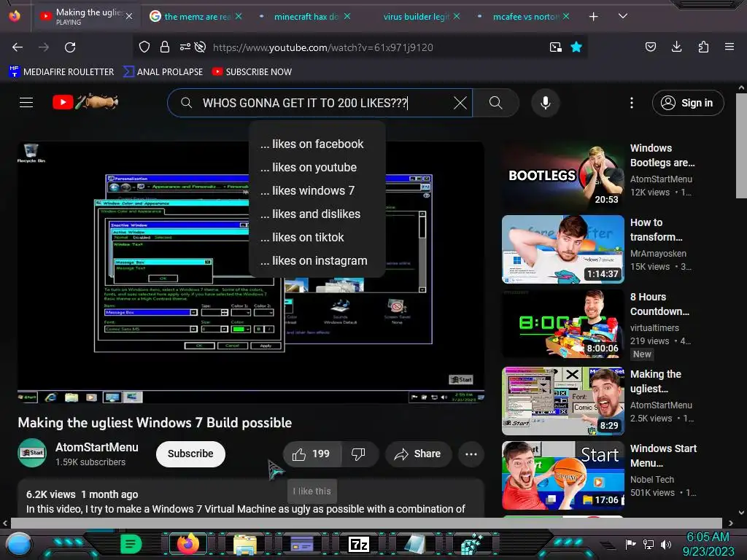Click the YouTube search magnifier button
The image size is (747, 560).
click(495, 103)
